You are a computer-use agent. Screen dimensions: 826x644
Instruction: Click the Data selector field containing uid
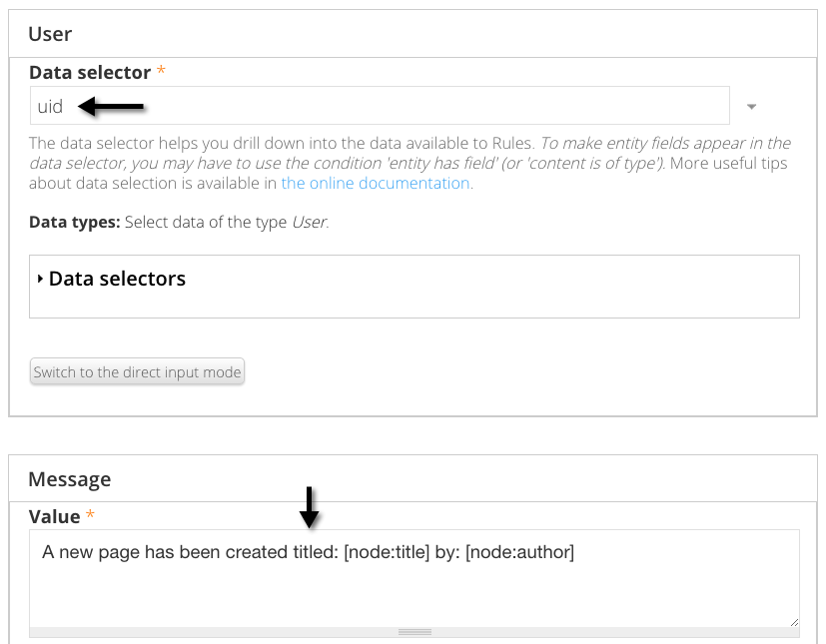tap(380, 106)
